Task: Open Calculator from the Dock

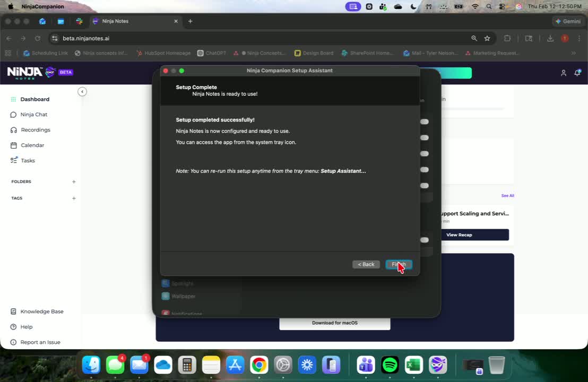Action: click(187, 364)
